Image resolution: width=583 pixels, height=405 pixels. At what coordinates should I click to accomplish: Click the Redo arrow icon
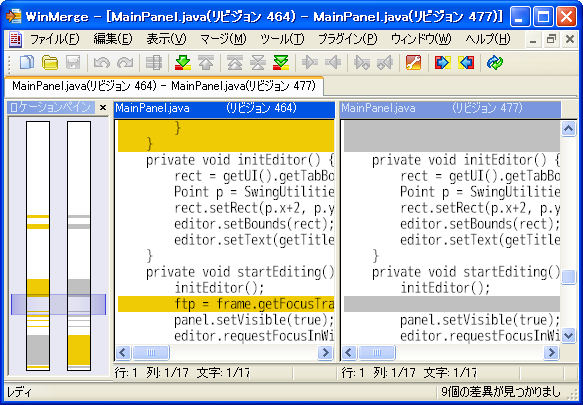pyautogui.click(x=125, y=62)
